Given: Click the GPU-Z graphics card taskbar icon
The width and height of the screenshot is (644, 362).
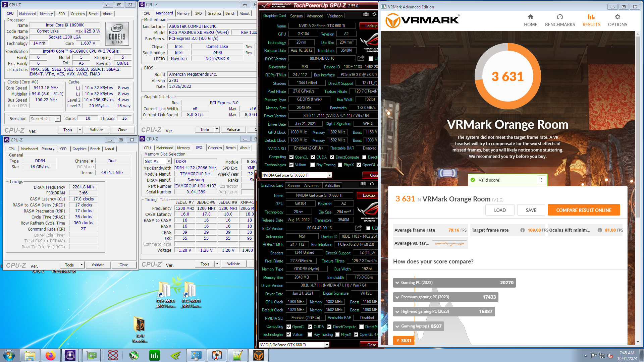Looking at the screenshot, I should pyautogui.click(x=92, y=355).
